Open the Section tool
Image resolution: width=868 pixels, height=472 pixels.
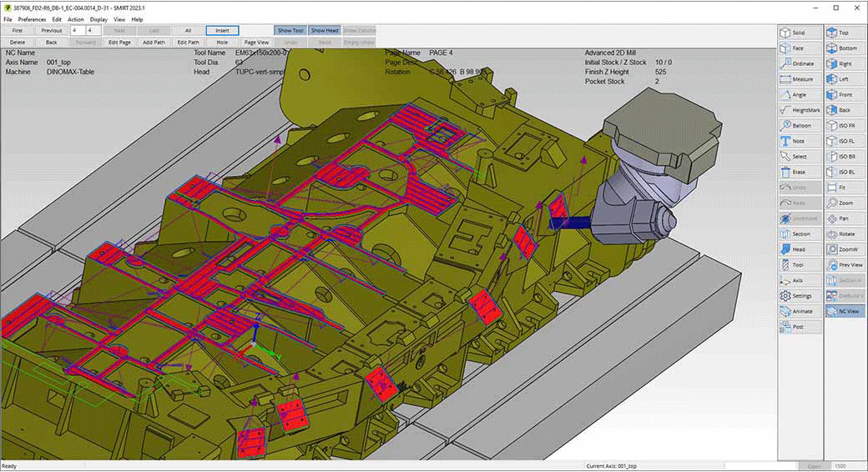800,233
